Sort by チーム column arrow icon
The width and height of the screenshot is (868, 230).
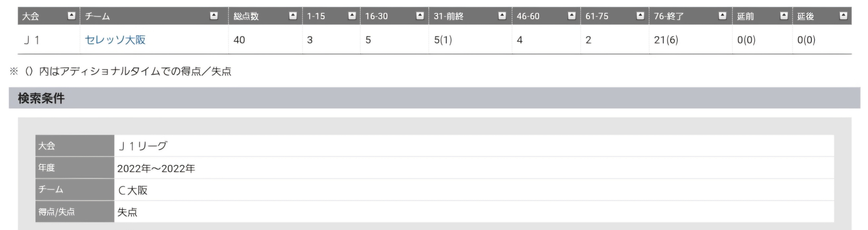pyautogui.click(x=214, y=15)
